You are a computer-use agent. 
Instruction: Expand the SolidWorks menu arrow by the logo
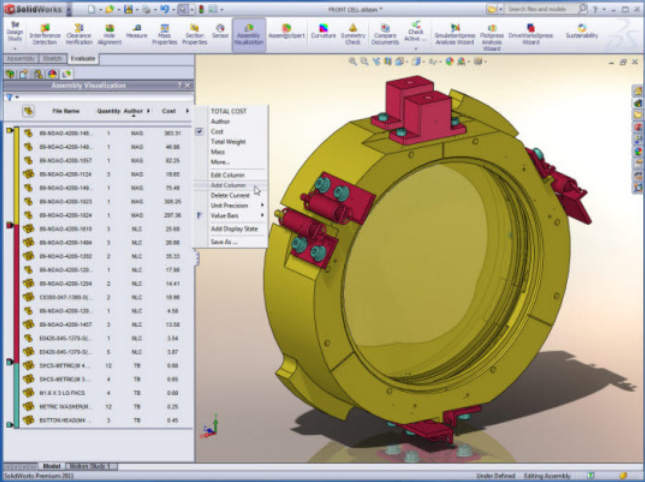click(69, 9)
